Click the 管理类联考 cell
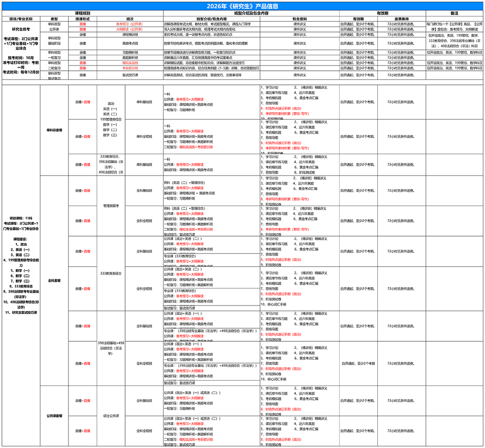485x448 pixels. tap(111, 206)
